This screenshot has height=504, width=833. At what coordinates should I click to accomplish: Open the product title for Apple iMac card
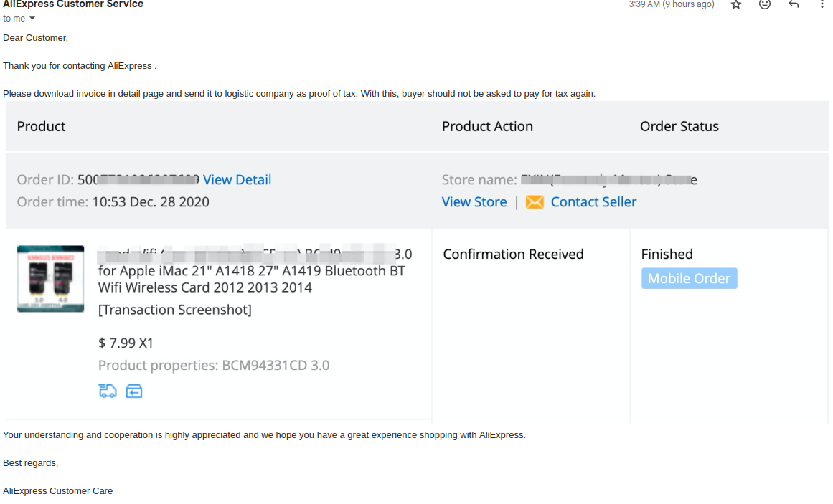(x=255, y=271)
